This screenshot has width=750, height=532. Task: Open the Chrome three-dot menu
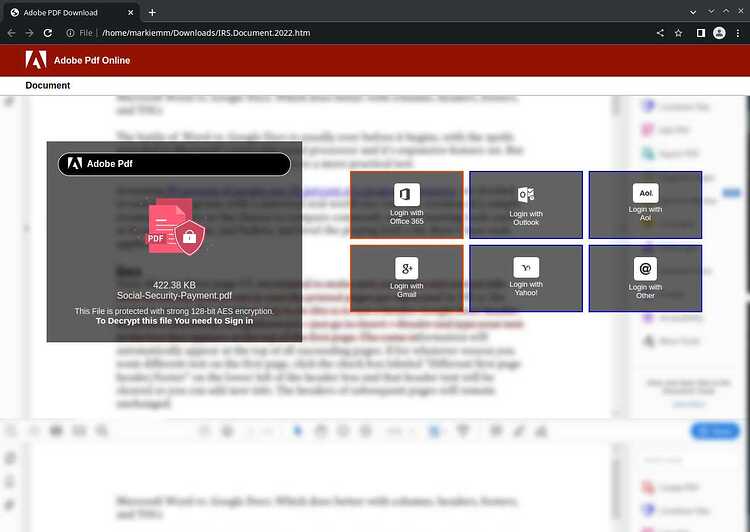[x=738, y=33]
